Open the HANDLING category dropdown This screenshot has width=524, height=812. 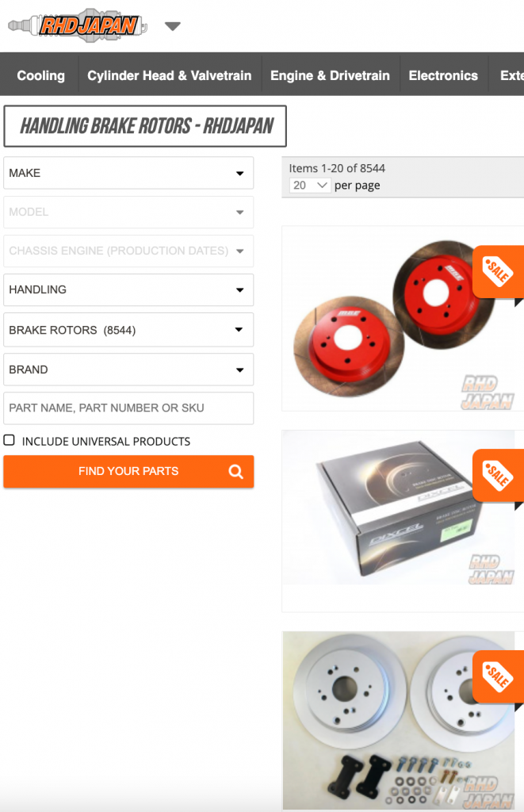pyautogui.click(x=128, y=289)
